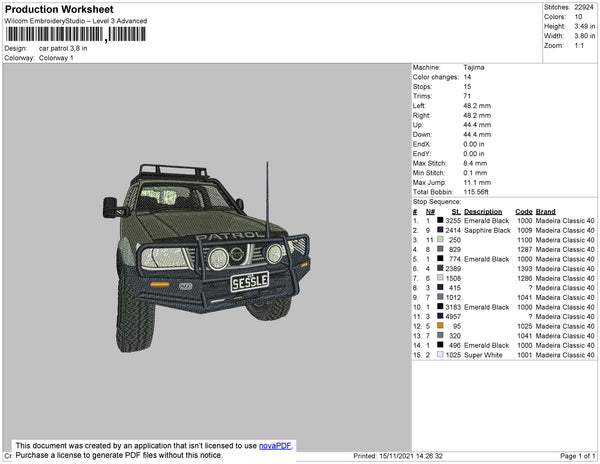Click the light gray swatch in stop 7

tap(440, 277)
